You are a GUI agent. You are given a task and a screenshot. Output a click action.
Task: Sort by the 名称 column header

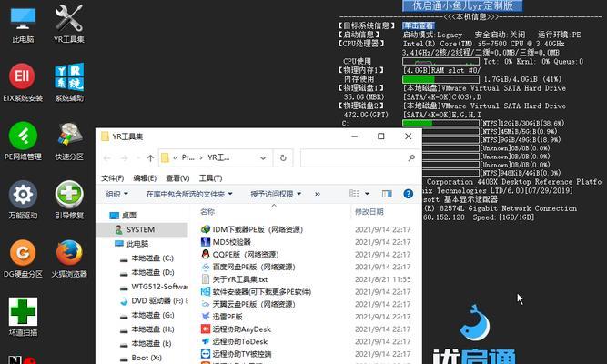point(207,212)
